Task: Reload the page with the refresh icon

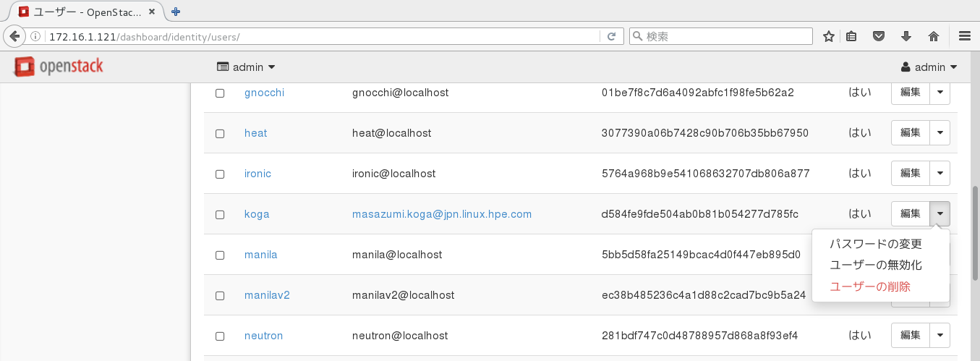Action: [611, 36]
